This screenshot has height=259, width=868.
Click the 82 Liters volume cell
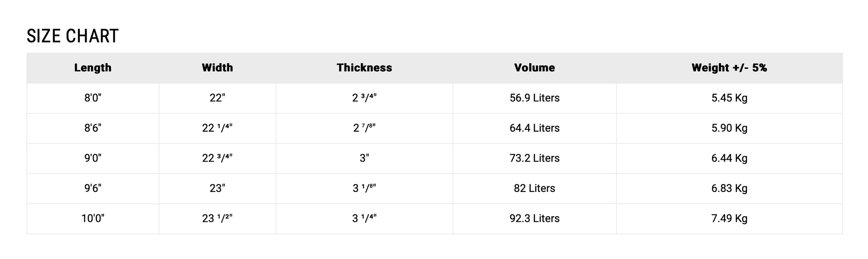coord(534,188)
